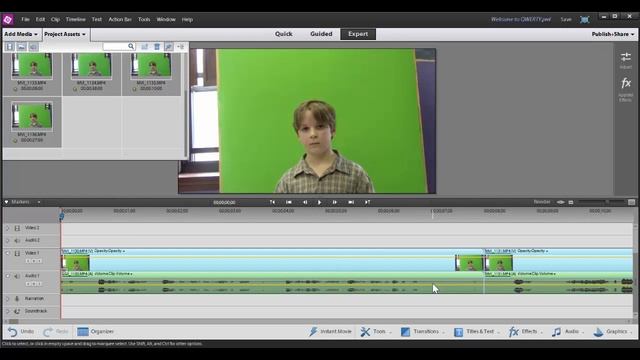Image resolution: width=640 pixels, height=360 pixels.
Task: Step back one frame
Action: pos(304,202)
